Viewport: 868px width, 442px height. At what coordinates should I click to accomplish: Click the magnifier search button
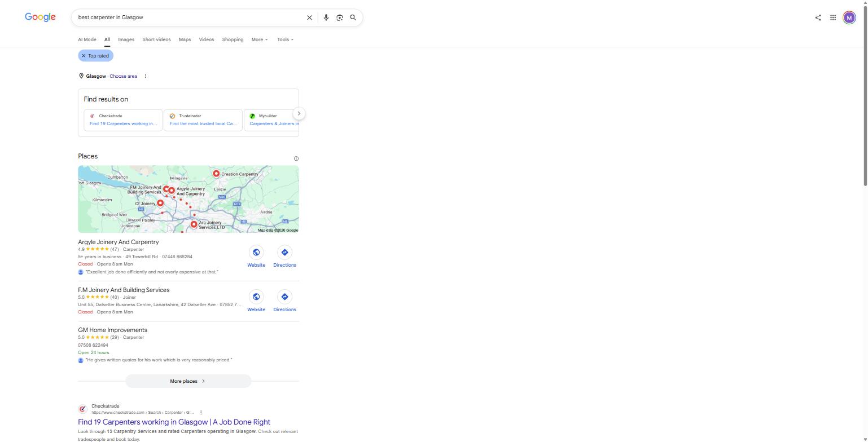(x=353, y=17)
